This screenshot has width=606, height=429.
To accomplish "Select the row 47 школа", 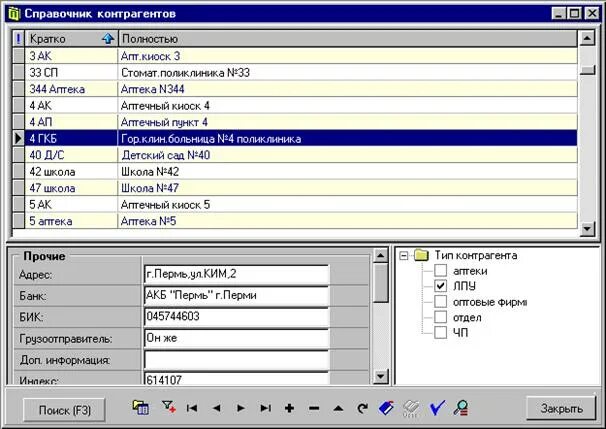I will tap(301, 188).
